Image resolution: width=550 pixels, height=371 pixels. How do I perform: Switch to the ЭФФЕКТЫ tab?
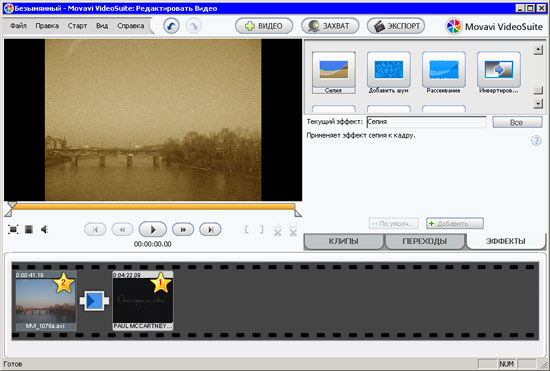[505, 241]
